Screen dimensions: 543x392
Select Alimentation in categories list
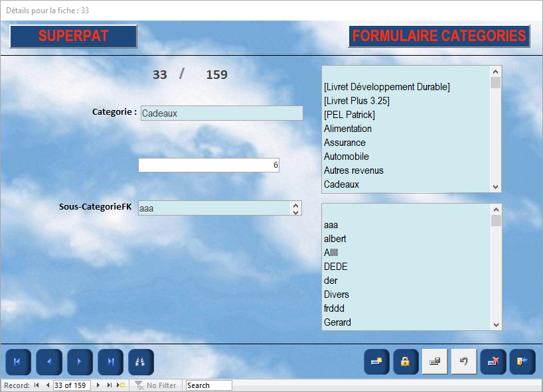click(x=406, y=129)
